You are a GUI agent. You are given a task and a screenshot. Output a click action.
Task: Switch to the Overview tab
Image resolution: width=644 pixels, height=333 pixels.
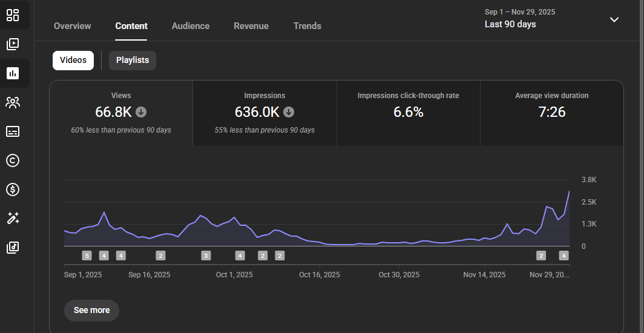click(x=72, y=26)
